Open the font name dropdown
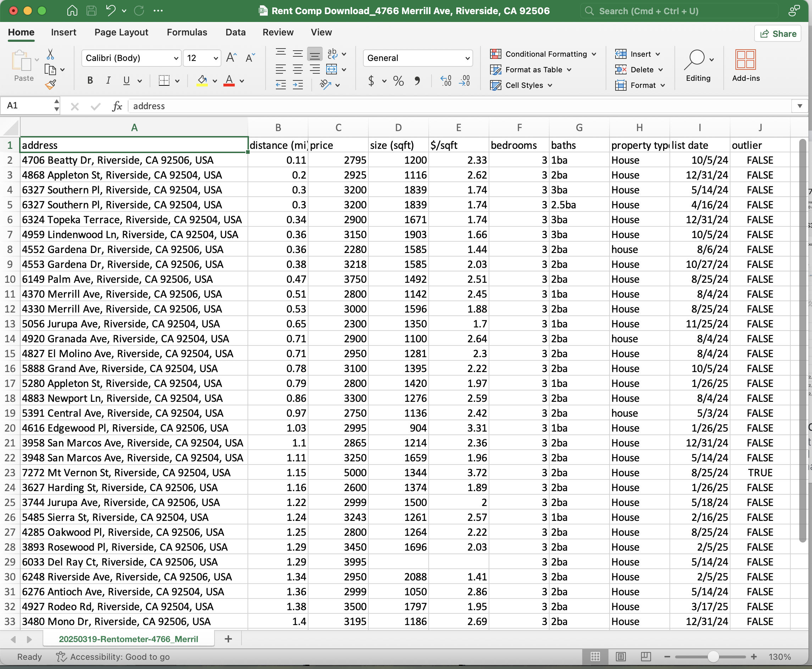The height and width of the screenshot is (669, 812). (x=176, y=58)
